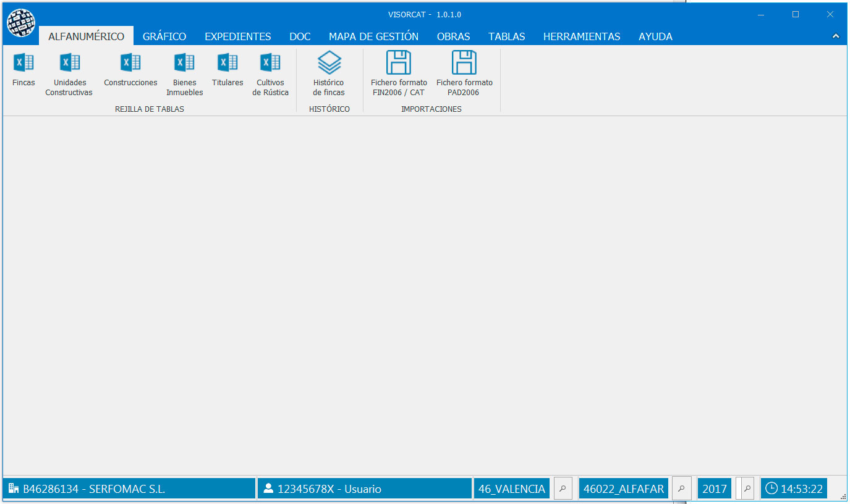Click the search button next to year 2017
The height and width of the screenshot is (504, 850).
tap(747, 489)
